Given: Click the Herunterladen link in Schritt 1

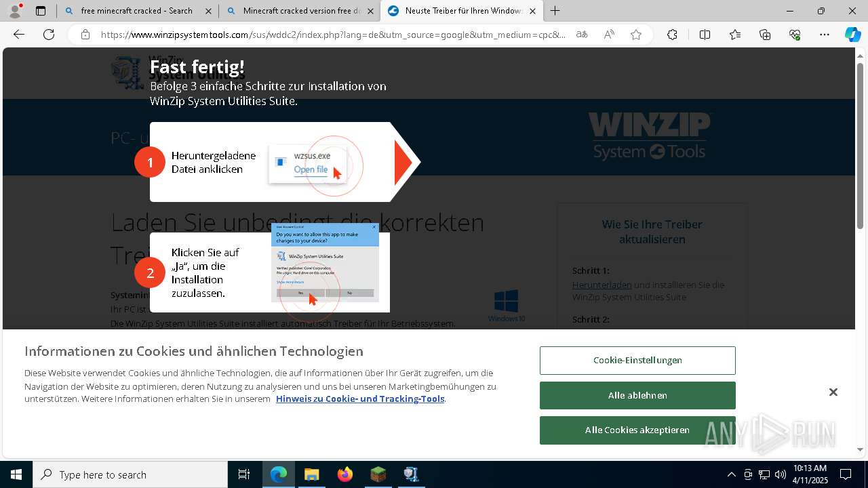Looking at the screenshot, I should tap(601, 285).
